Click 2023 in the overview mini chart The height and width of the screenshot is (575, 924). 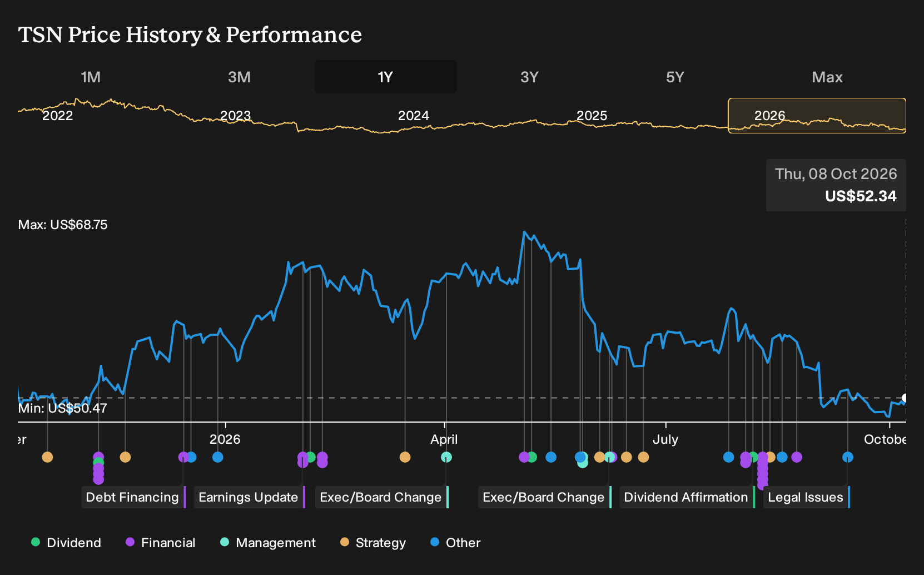pos(236,116)
